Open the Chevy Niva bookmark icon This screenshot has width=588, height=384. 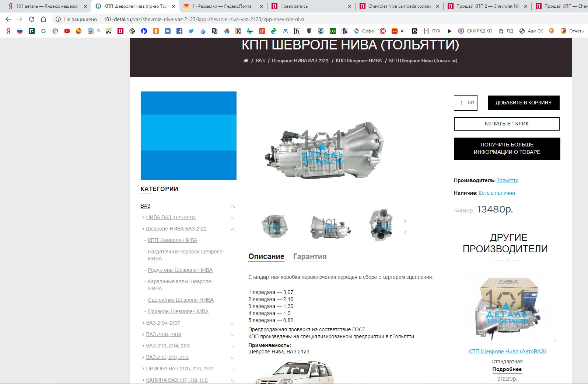point(109,31)
